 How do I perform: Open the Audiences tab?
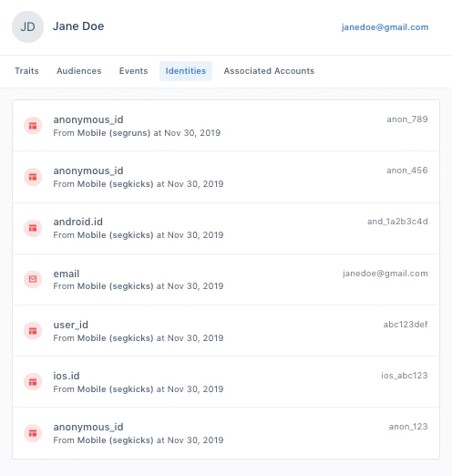pos(79,71)
